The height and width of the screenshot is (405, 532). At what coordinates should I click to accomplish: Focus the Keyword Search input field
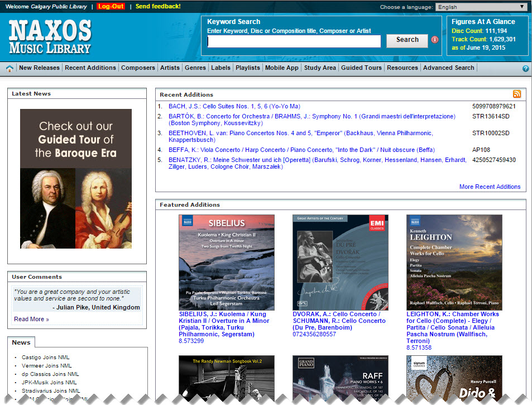point(294,41)
